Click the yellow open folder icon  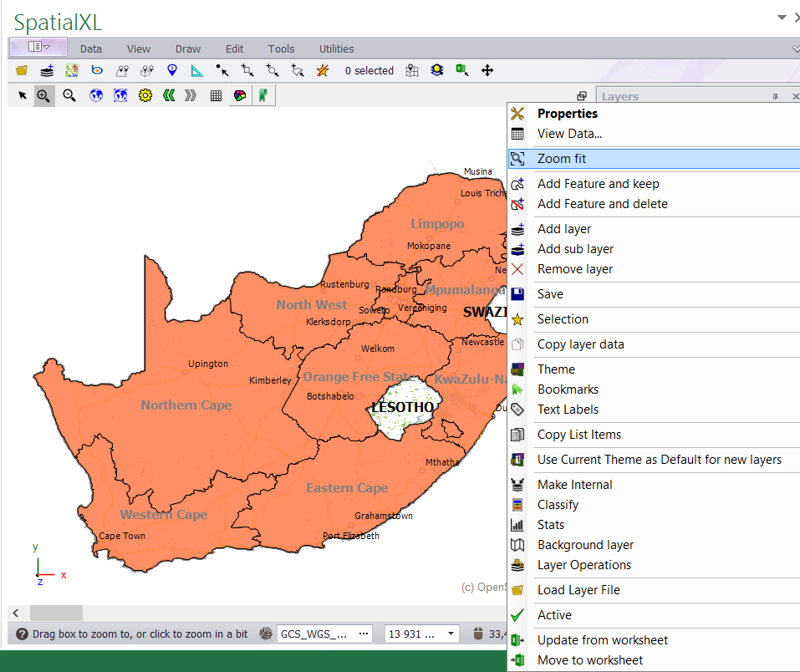click(22, 71)
